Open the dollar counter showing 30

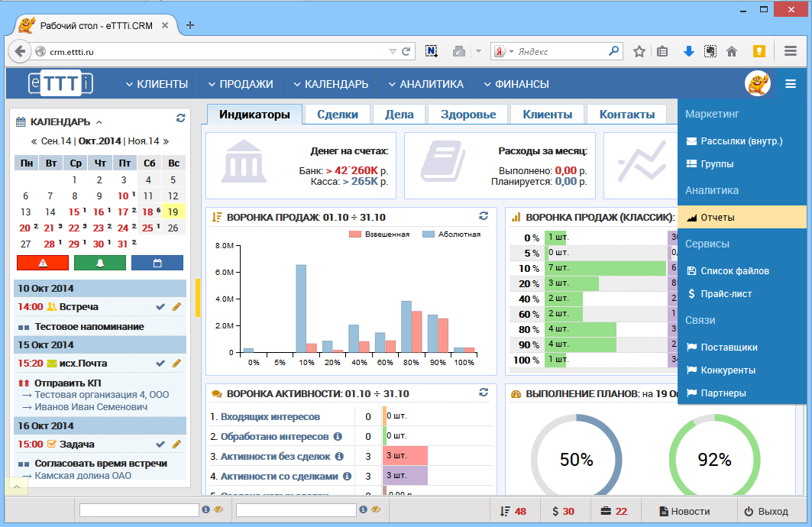[x=563, y=511]
